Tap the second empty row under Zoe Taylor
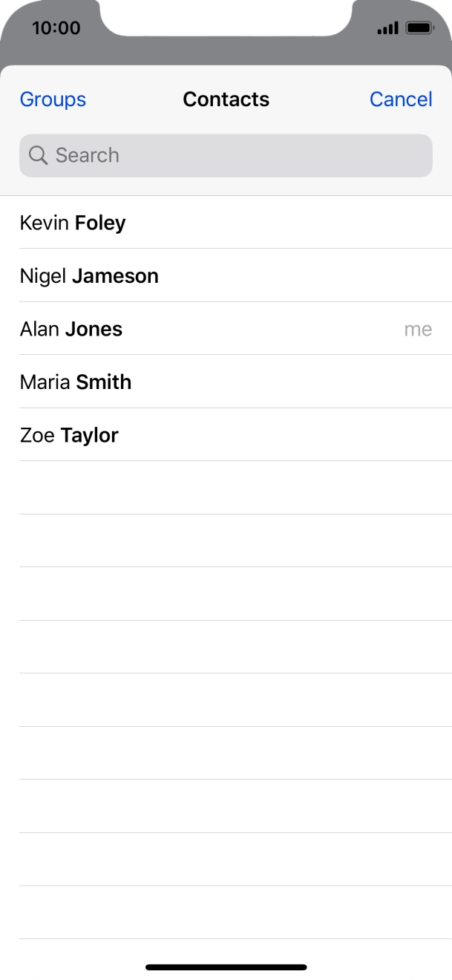This screenshot has width=452, height=980. 226,540
